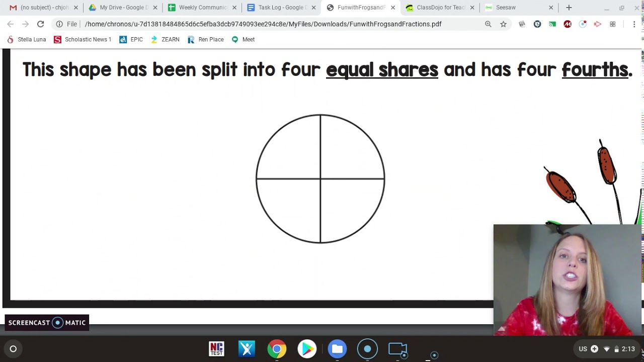644x362 pixels.
Task: Close the Seesaw tab
Action: (551, 8)
